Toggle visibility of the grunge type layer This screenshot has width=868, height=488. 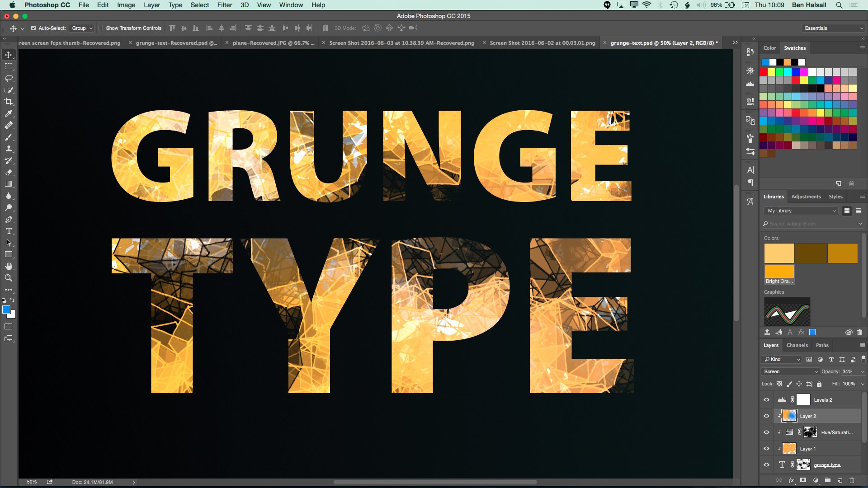click(766, 465)
